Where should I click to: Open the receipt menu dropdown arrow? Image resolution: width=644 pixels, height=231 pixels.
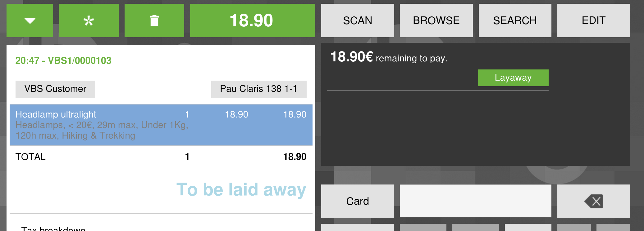(x=30, y=20)
